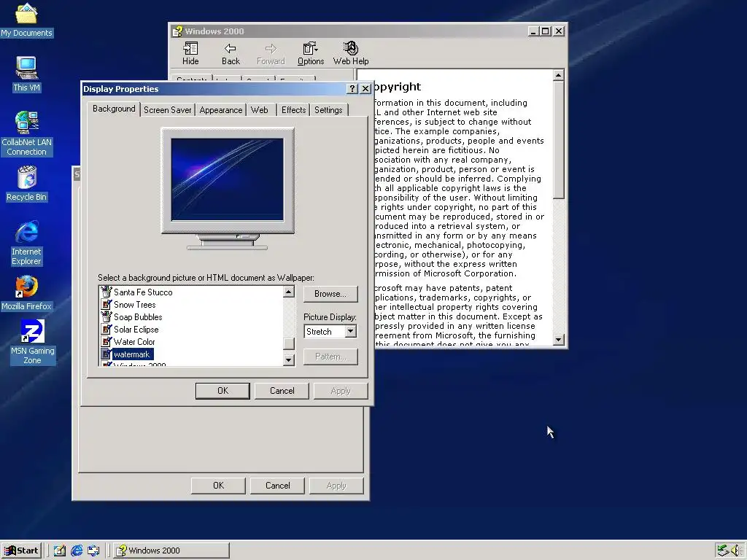
Task: Maximize the Windows 2000 Help window
Action: [546, 31]
